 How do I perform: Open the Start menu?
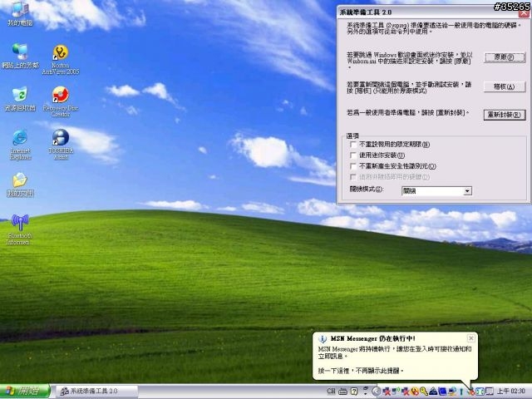(25, 392)
